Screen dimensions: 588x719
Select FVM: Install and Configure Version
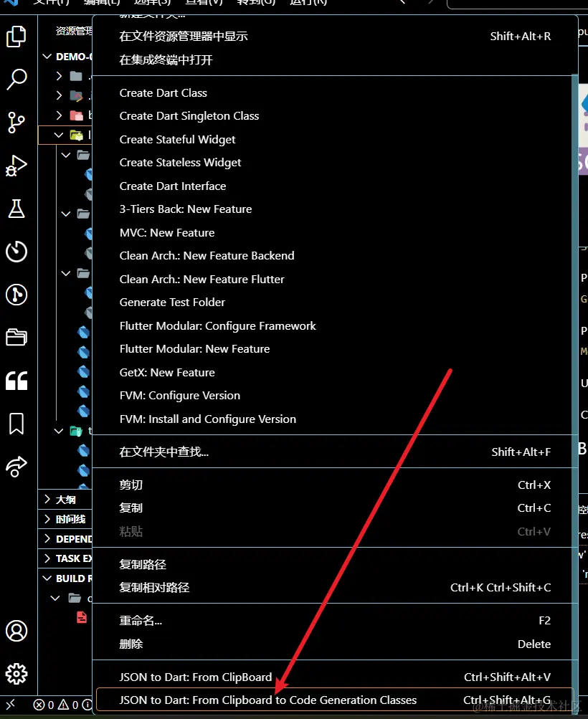[335, 419]
